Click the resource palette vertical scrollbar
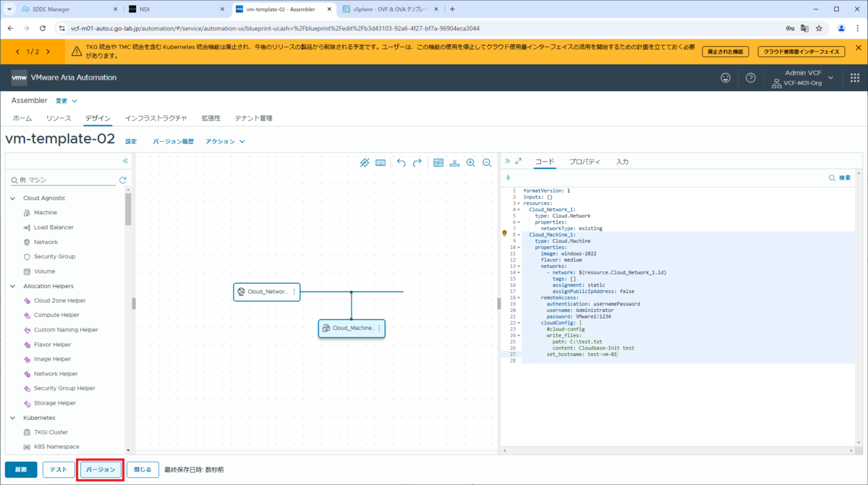Viewport: 868px width, 485px height. coord(128,210)
